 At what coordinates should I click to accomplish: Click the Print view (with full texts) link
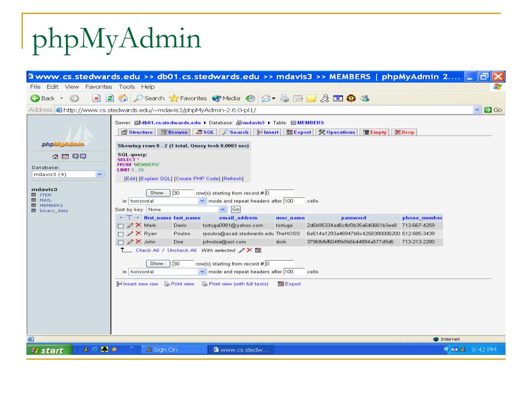tap(235, 284)
